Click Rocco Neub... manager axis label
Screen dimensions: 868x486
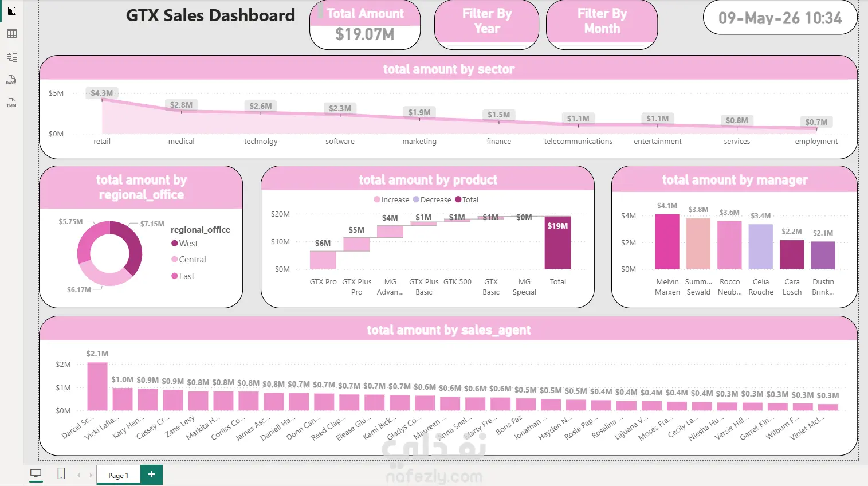click(x=729, y=287)
